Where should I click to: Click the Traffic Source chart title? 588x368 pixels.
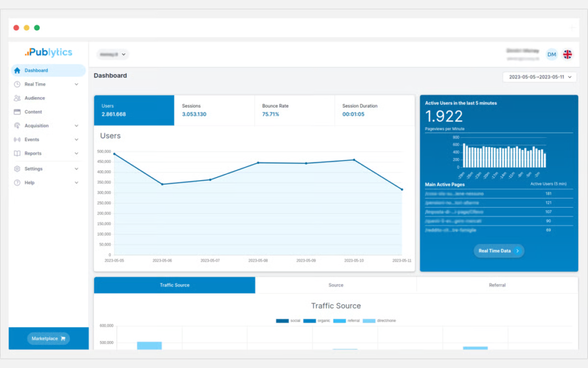336,306
